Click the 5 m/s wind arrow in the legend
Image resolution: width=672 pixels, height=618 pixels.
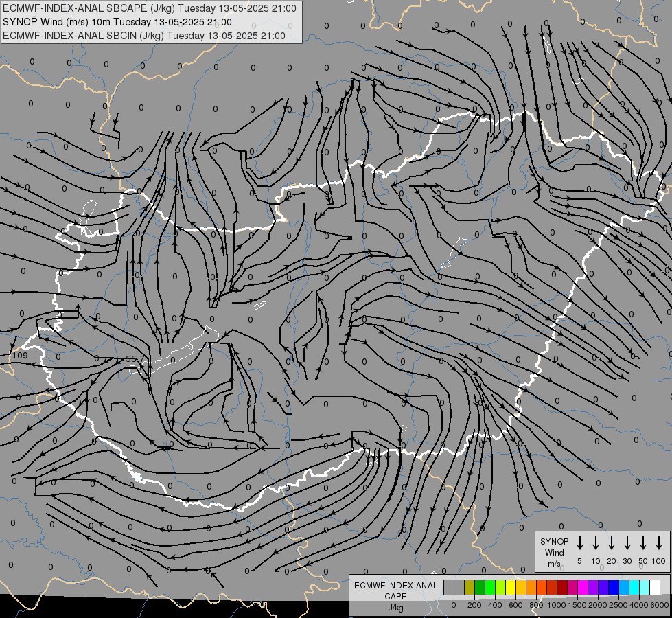point(579,543)
